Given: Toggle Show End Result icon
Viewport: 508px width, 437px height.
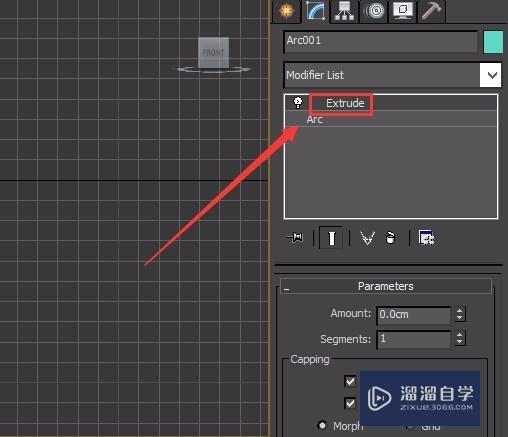Looking at the screenshot, I should (x=331, y=238).
